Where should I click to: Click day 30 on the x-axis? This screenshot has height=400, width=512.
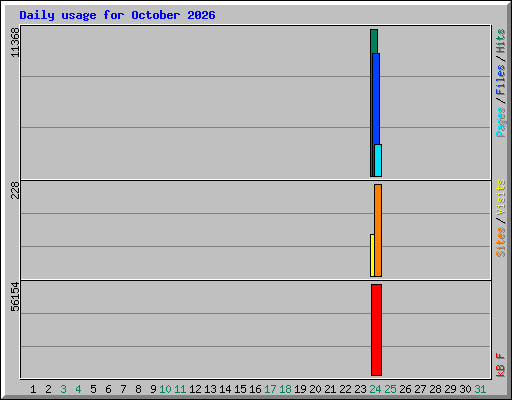click(465, 389)
